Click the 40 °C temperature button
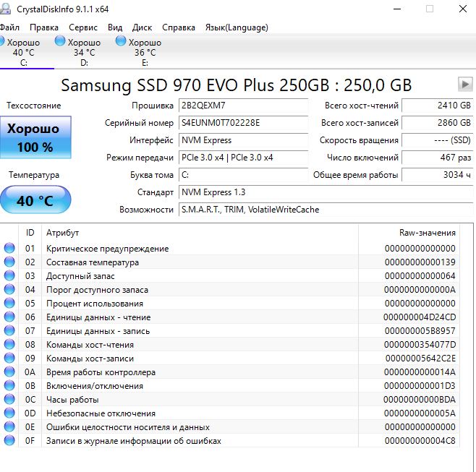The width and height of the screenshot is (476, 472). tap(35, 200)
